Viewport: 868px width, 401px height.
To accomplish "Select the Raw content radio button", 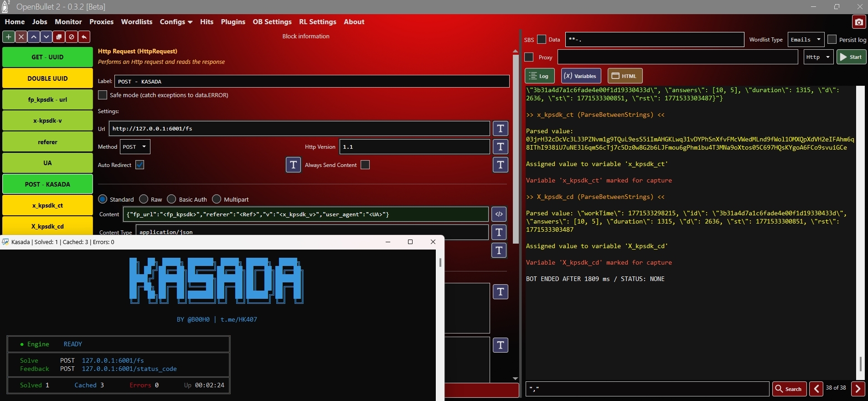I will 144,199.
